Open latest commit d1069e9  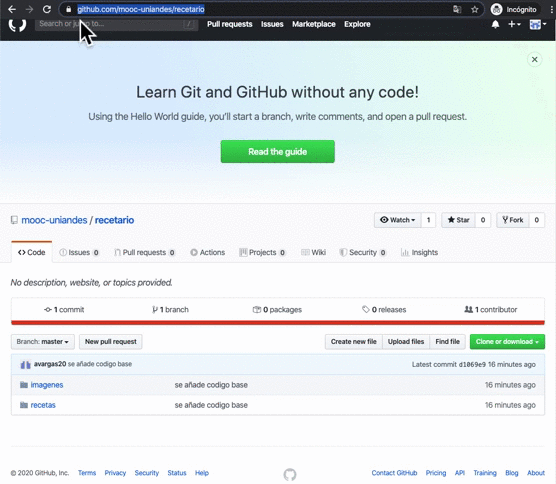pyautogui.click(x=472, y=365)
